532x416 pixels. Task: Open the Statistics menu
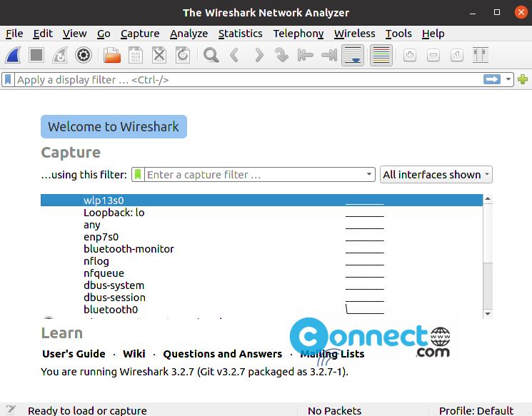tap(240, 34)
